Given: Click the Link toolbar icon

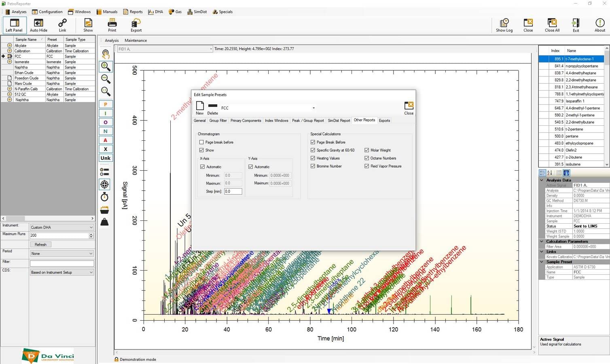Looking at the screenshot, I should 62,25.
